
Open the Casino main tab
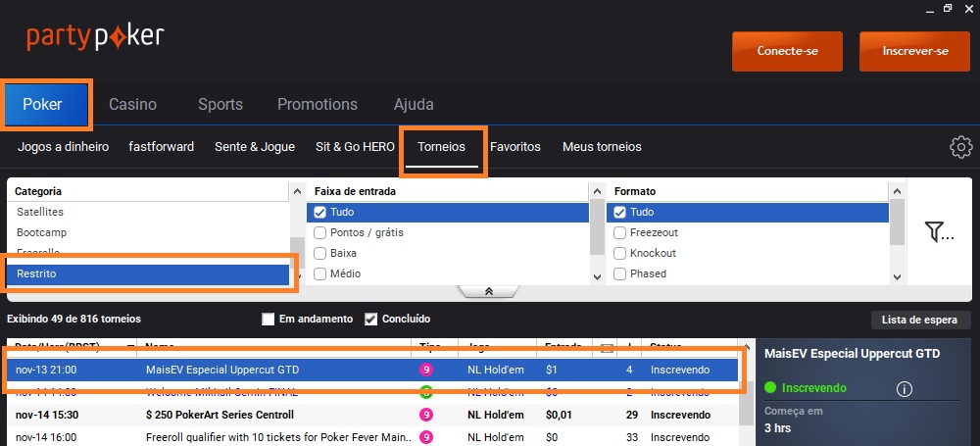132,105
